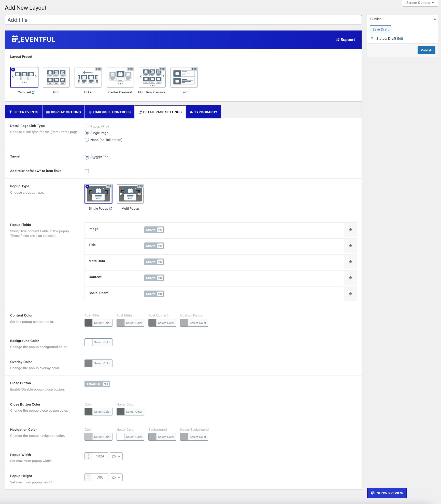Click the Popup Height stepper arrows icon
Image resolution: width=441 pixels, height=504 pixels.
88,477
